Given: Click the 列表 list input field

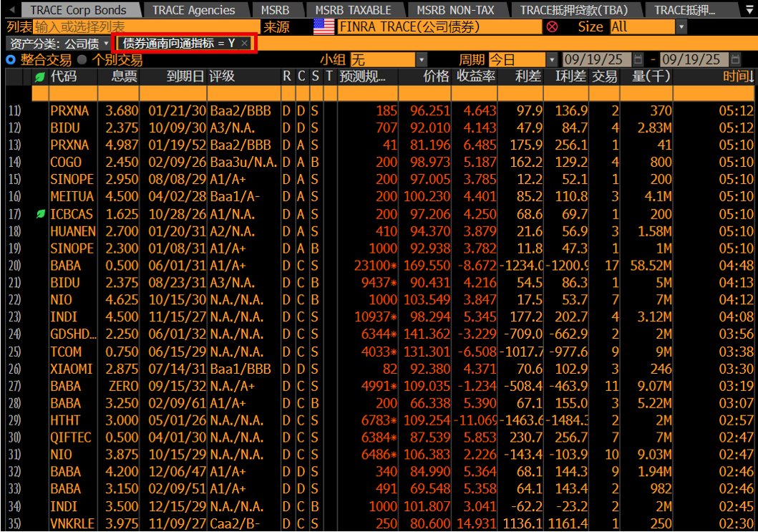Looking at the screenshot, I should tap(143, 26).
